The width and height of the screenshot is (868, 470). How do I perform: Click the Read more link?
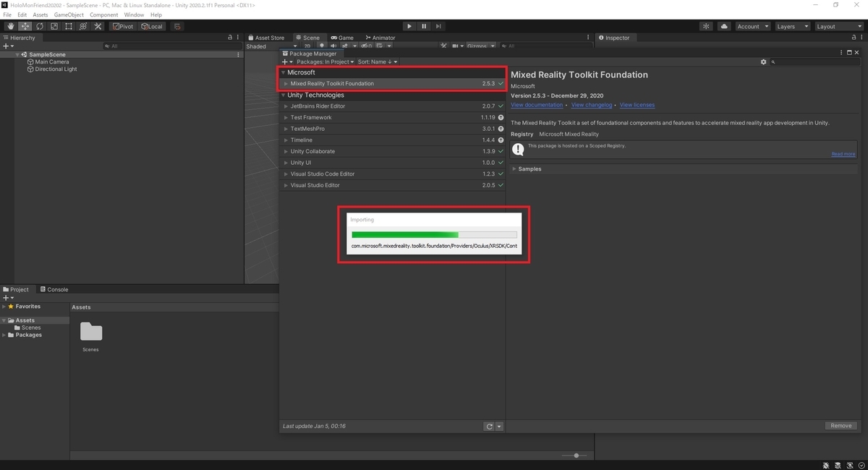click(843, 154)
